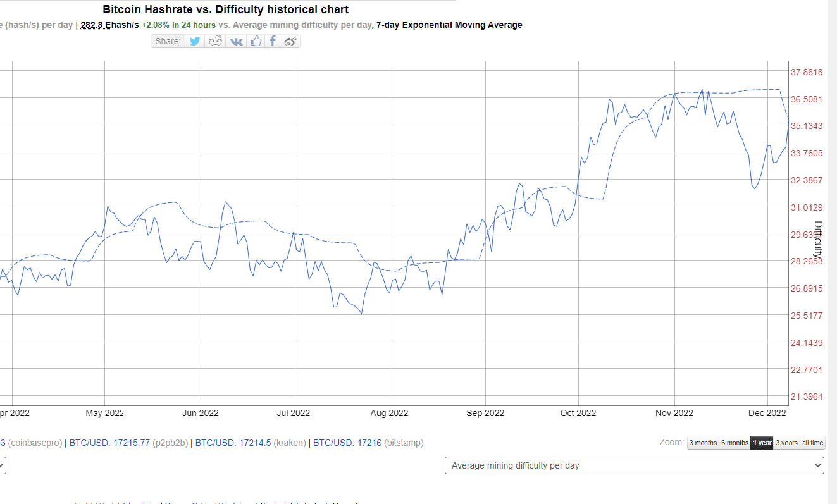Click 'vs. Average mining difficulty per day,' subtitle text
837x504 pixels.
point(295,25)
